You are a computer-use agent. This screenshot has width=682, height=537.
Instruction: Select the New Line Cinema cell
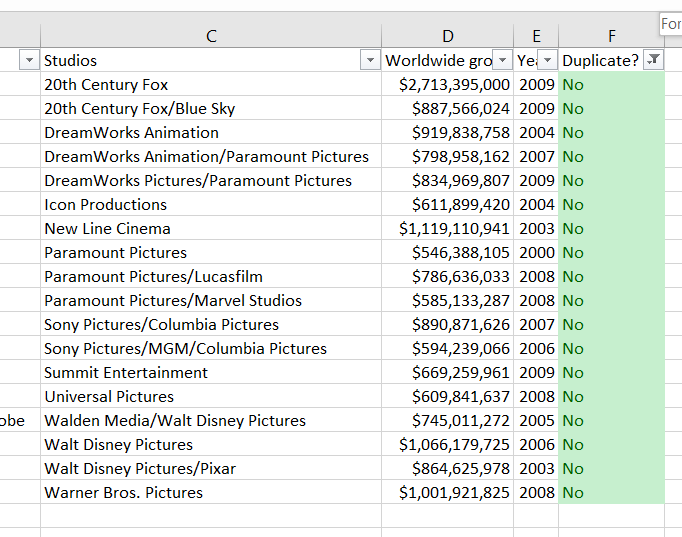[211, 228]
